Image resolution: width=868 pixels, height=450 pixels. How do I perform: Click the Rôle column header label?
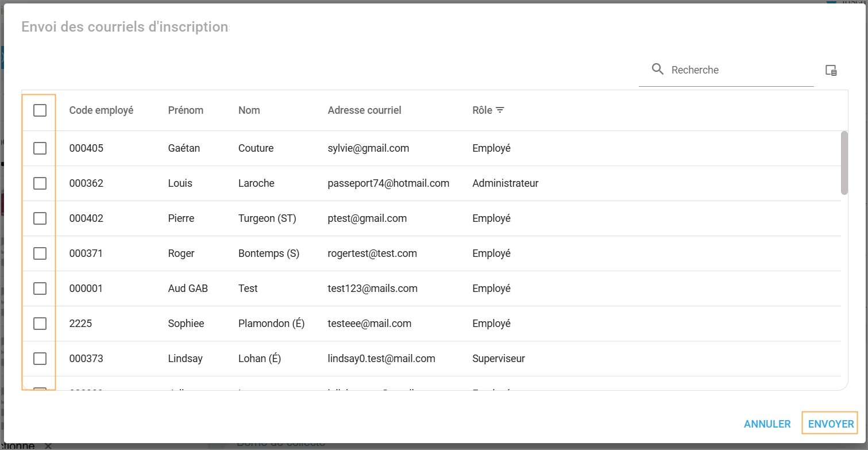(x=482, y=110)
